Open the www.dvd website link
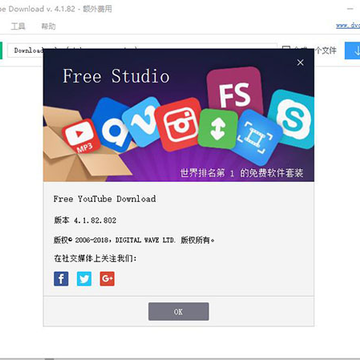 348,26
